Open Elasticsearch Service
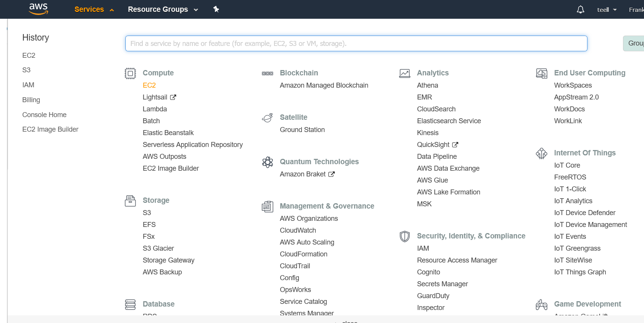Viewport: 644px width, 323px height. tap(449, 121)
